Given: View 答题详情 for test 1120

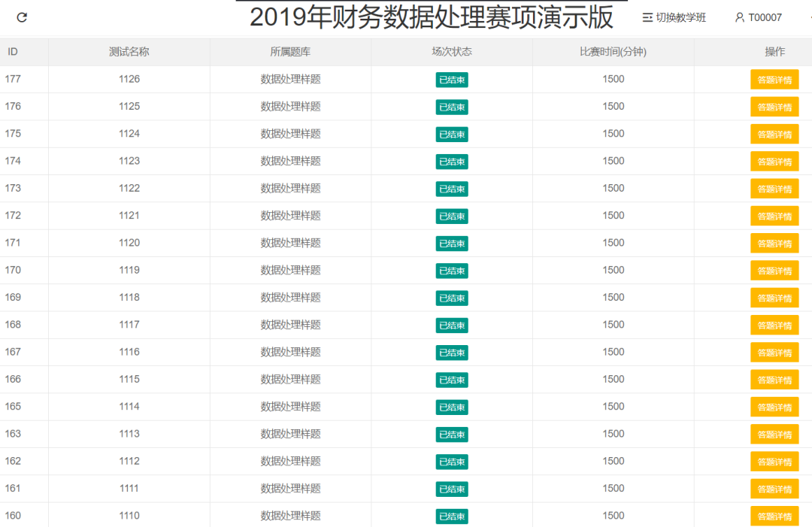Looking at the screenshot, I should pyautogui.click(x=774, y=244).
